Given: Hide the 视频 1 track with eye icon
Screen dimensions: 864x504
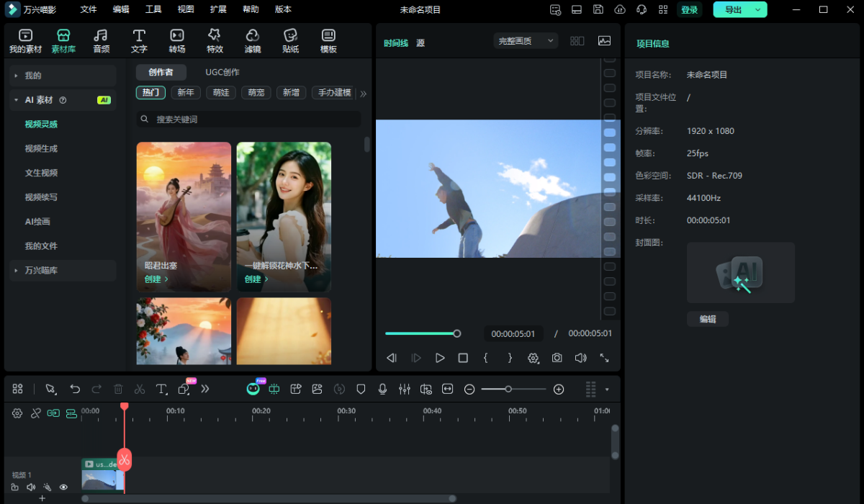Looking at the screenshot, I should [x=63, y=487].
